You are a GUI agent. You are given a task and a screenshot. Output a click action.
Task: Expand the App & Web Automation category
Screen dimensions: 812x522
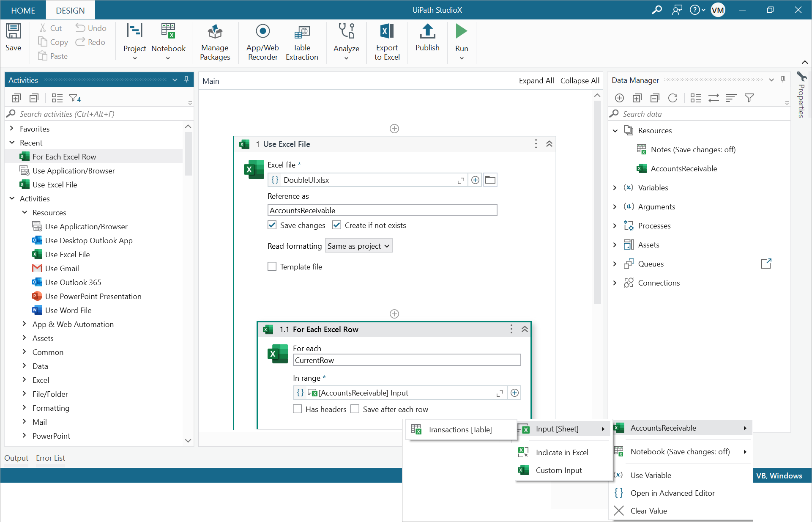[x=25, y=324]
